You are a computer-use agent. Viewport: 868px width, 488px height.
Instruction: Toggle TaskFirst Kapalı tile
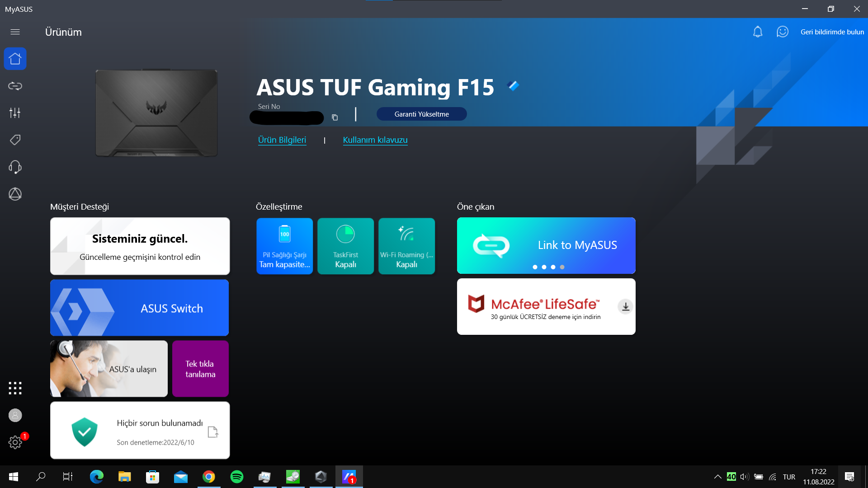(x=345, y=246)
